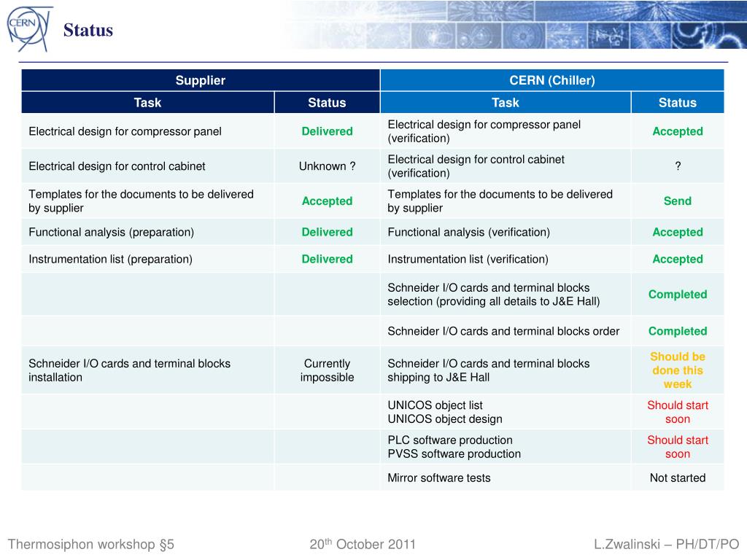Select "Should start soon" status for UNICOS row

[x=678, y=412]
